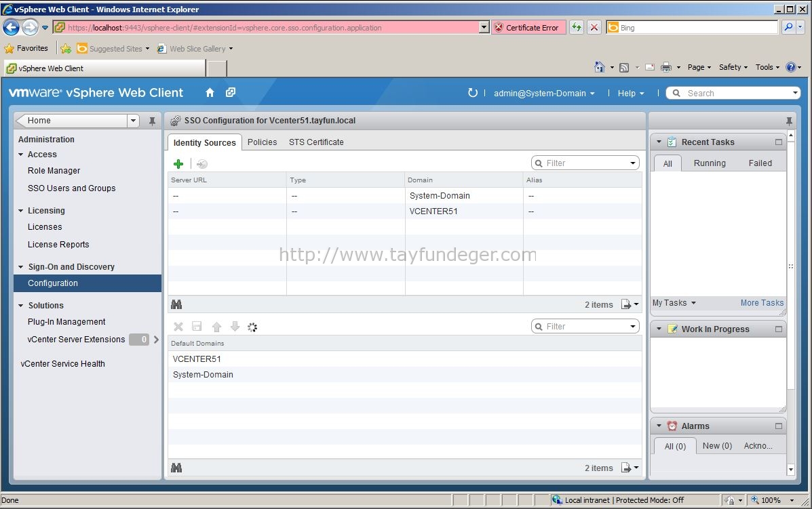
Task: Click the Print icon in IE command bar
Action: tap(666, 67)
